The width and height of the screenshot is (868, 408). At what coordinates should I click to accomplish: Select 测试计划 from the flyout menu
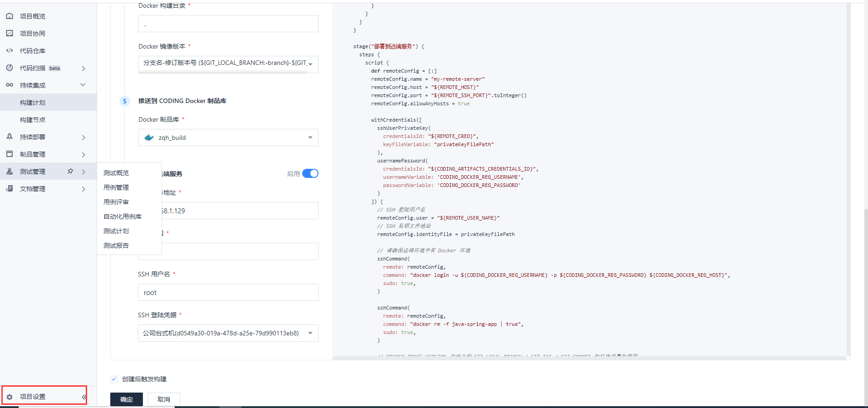(116, 231)
